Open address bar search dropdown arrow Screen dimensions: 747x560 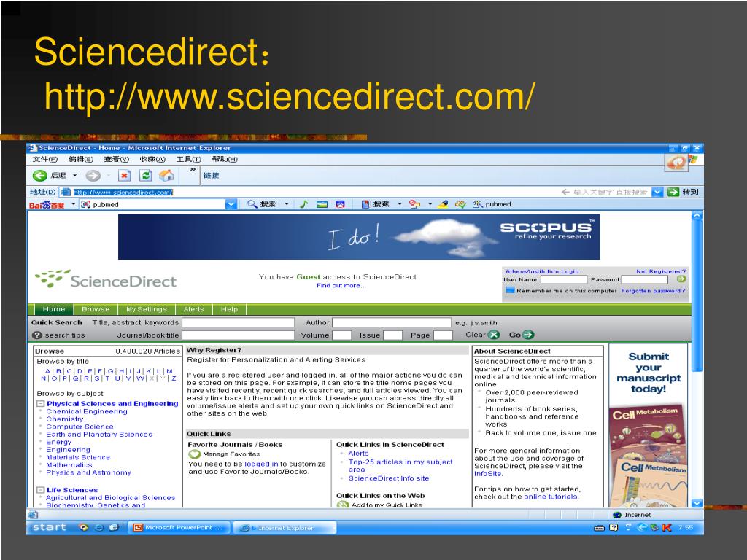(657, 192)
